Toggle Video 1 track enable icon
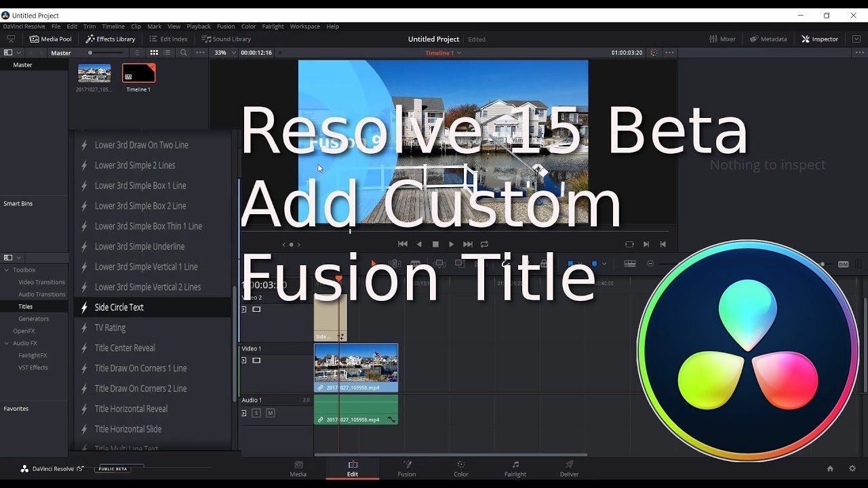This screenshot has width=868, height=488. tap(256, 361)
